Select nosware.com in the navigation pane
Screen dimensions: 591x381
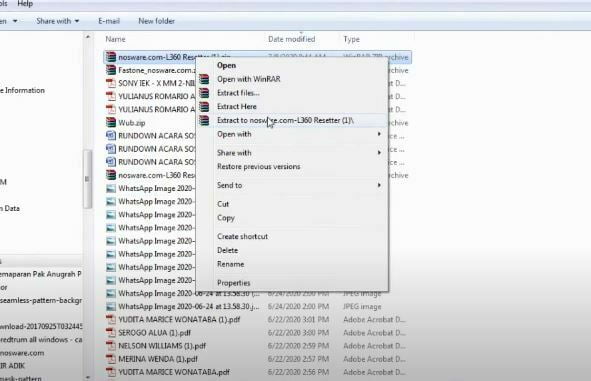(x=22, y=353)
